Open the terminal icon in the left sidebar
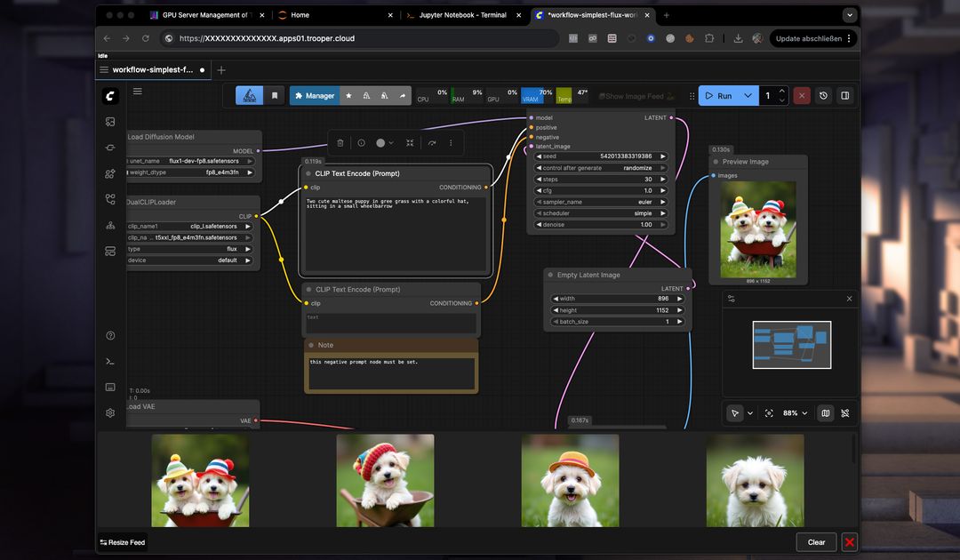This screenshot has height=560, width=960. [x=110, y=362]
